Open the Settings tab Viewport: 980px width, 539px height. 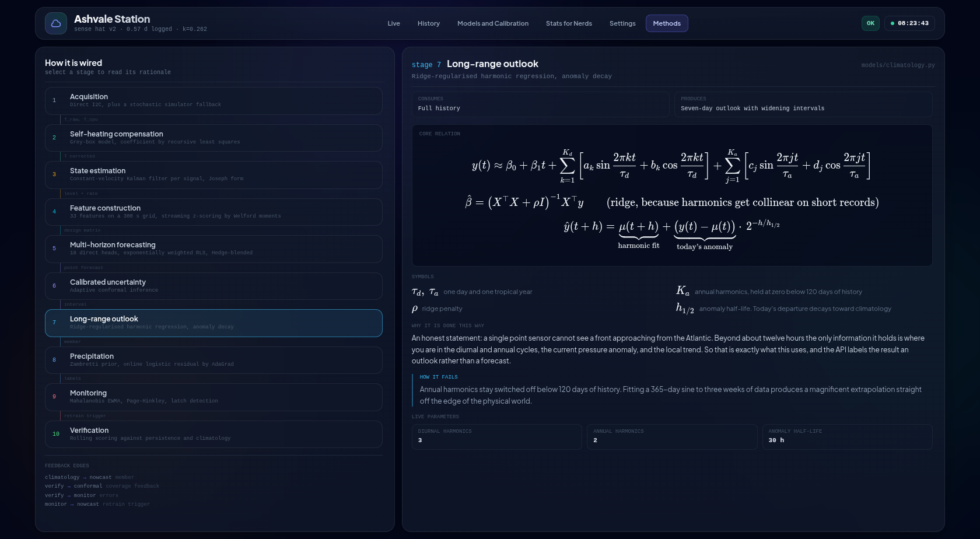click(622, 23)
